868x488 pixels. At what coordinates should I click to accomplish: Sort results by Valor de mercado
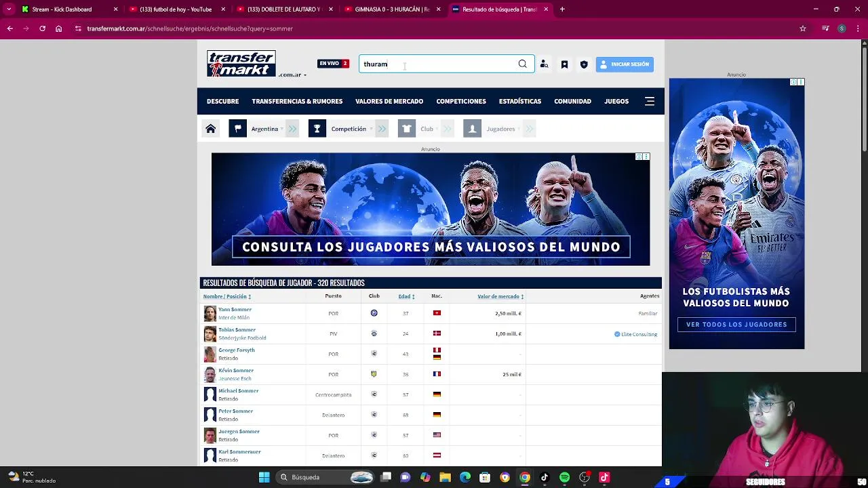point(500,296)
